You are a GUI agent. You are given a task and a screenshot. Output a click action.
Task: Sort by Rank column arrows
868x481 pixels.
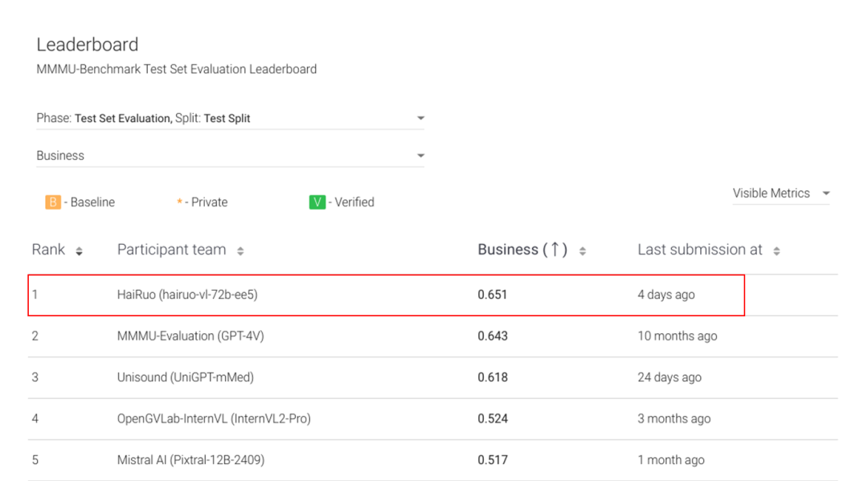click(x=79, y=251)
